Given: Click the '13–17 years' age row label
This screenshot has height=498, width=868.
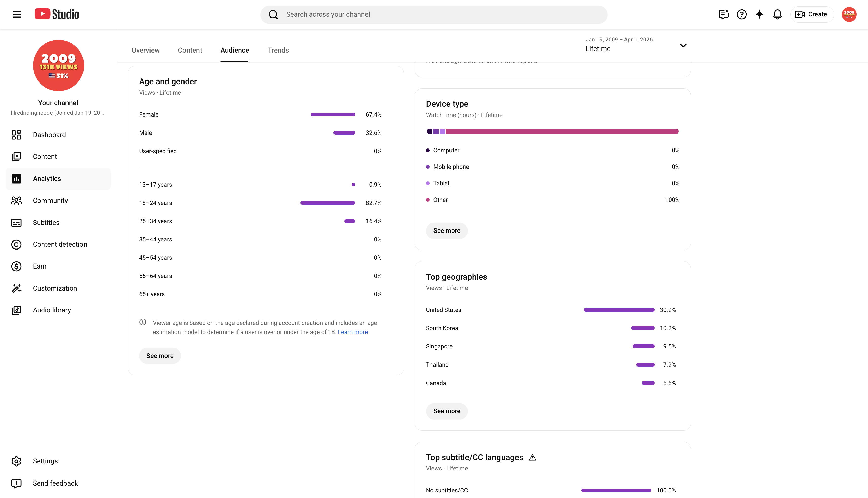Looking at the screenshot, I should point(156,185).
